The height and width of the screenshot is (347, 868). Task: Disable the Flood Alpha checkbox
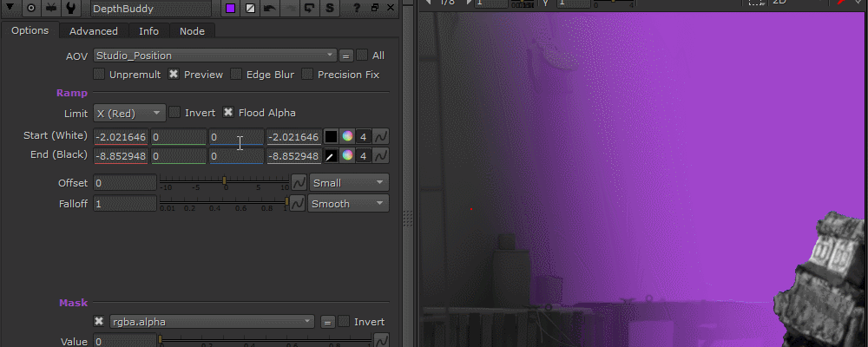click(228, 113)
